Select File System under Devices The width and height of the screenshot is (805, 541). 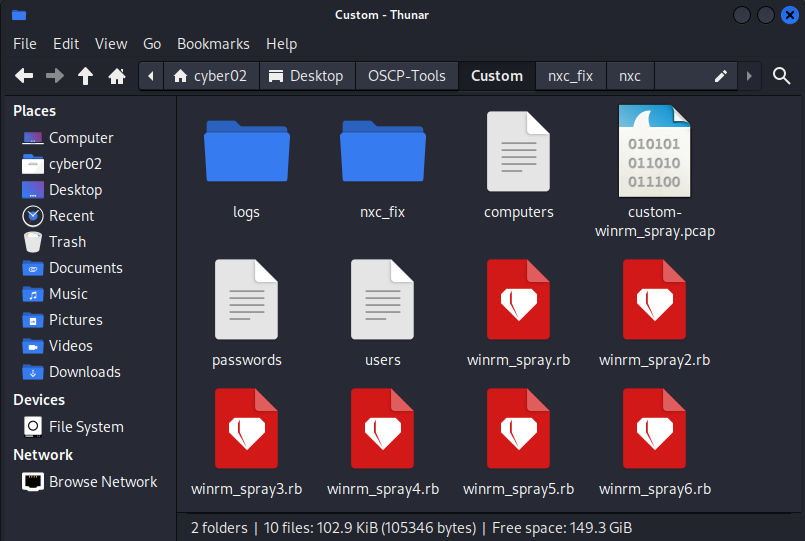pyautogui.click(x=86, y=427)
